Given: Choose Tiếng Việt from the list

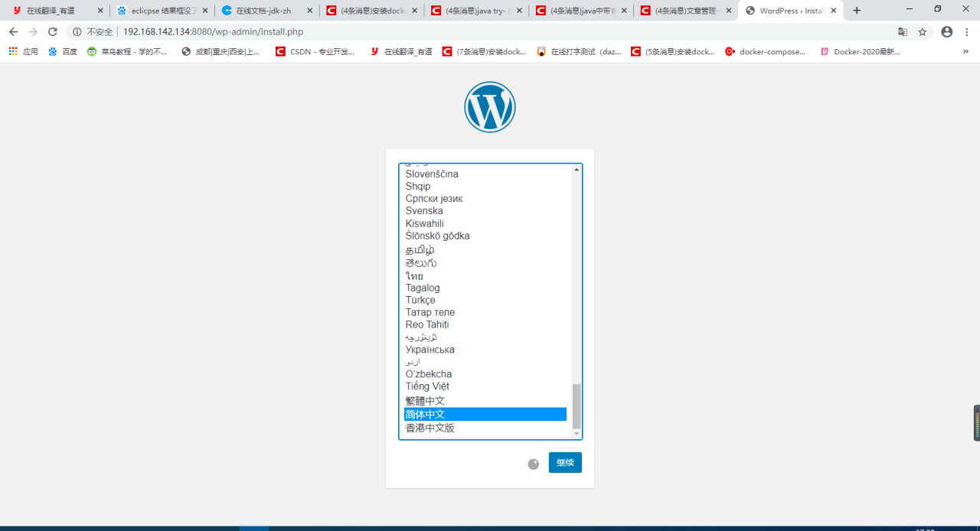Looking at the screenshot, I should coord(485,386).
